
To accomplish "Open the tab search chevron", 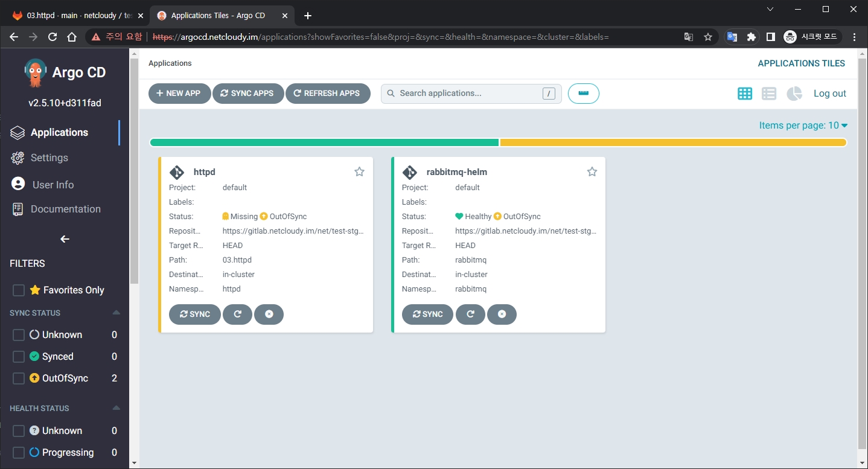I will (x=770, y=9).
